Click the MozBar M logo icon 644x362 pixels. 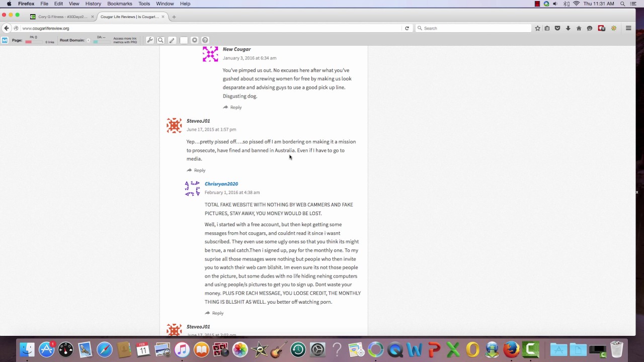point(5,40)
